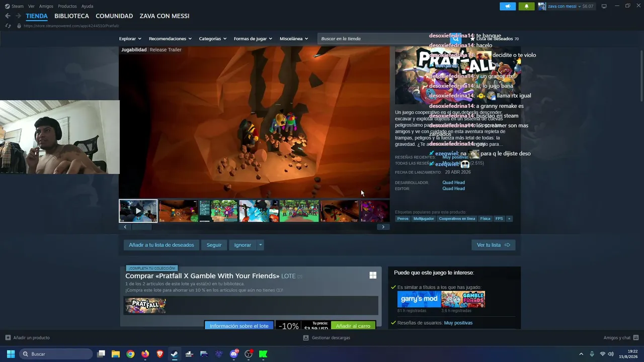The height and width of the screenshot is (362, 644).
Task: Click the Seguir button
Action: pyautogui.click(x=214, y=245)
